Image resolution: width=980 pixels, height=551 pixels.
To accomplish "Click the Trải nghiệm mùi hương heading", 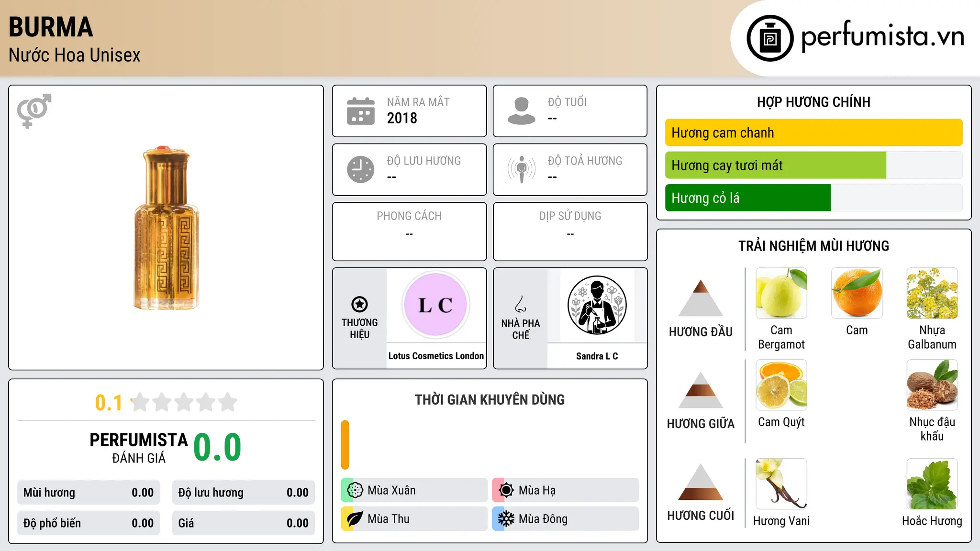I will coord(813,246).
